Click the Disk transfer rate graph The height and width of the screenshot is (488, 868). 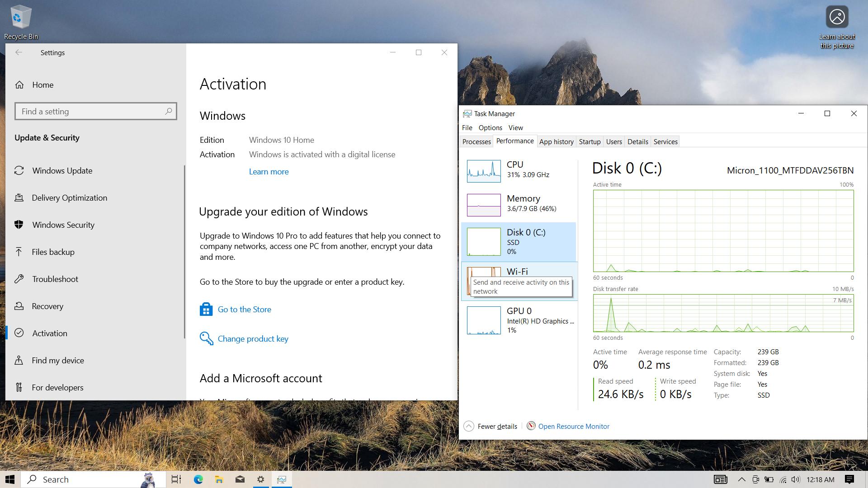pos(723,313)
